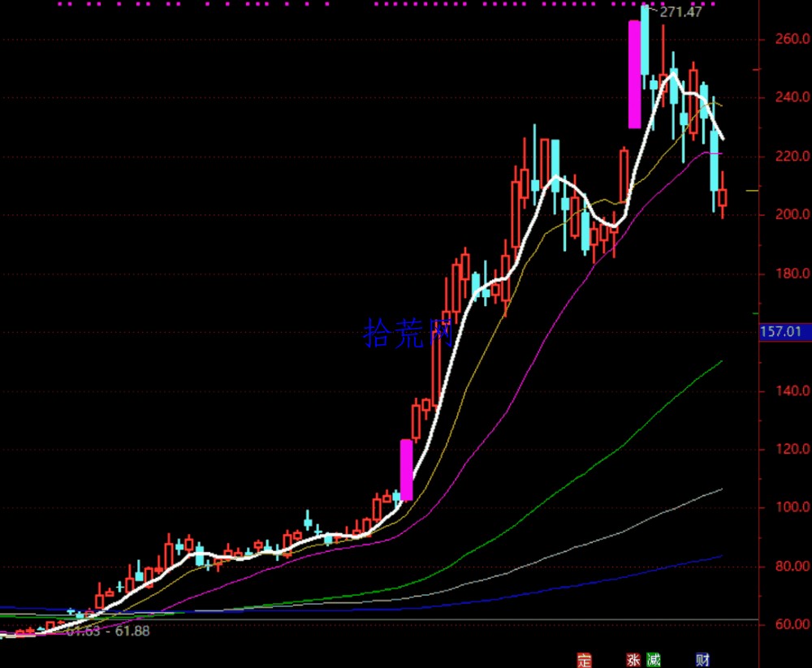This screenshot has height=668, width=812.
Task: Click the red 定 event marker icon
Action: pyautogui.click(x=584, y=660)
